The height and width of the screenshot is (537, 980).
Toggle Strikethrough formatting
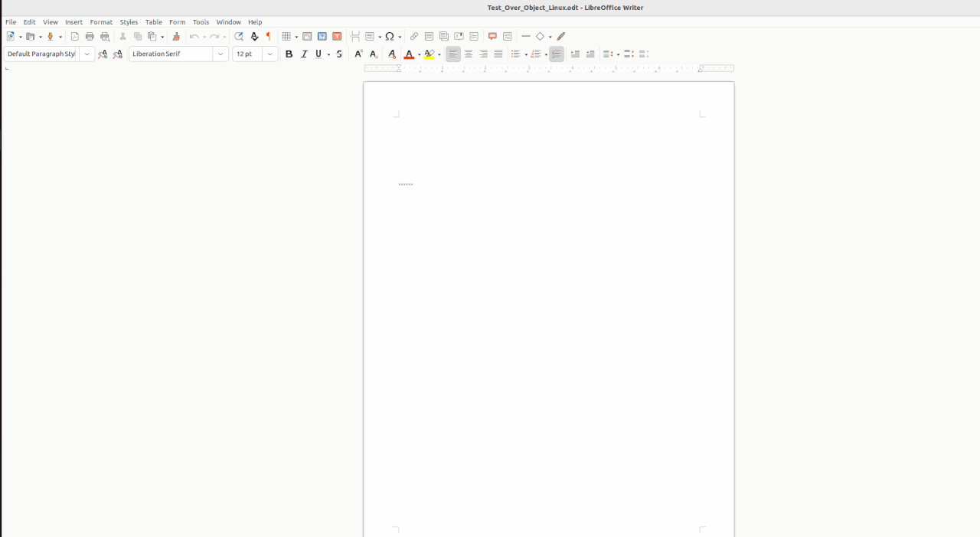tap(339, 54)
